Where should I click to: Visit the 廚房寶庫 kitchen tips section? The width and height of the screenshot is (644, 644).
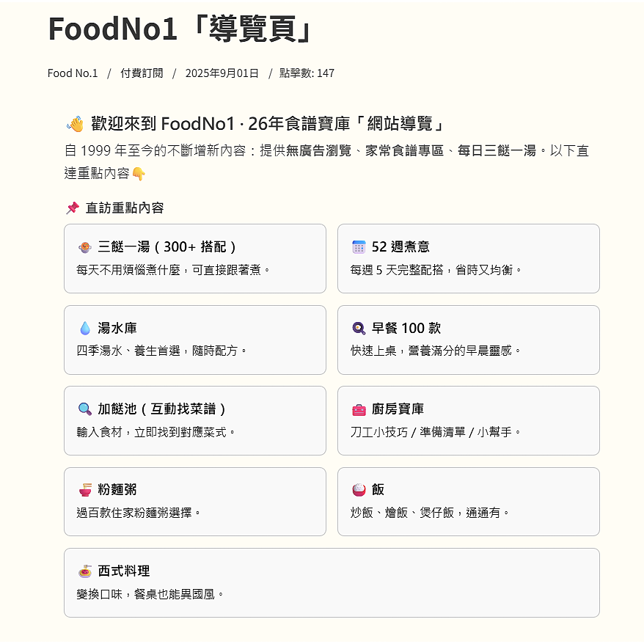(398, 409)
